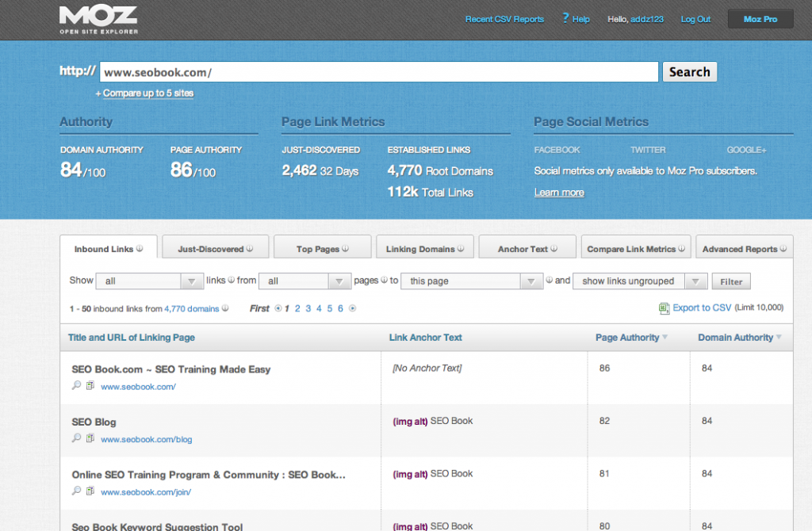This screenshot has width=812, height=531.
Task: Click the URL search input field
Action: pos(379,72)
